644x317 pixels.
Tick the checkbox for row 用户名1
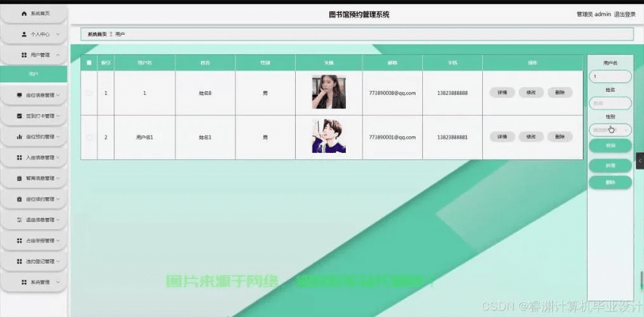click(89, 137)
